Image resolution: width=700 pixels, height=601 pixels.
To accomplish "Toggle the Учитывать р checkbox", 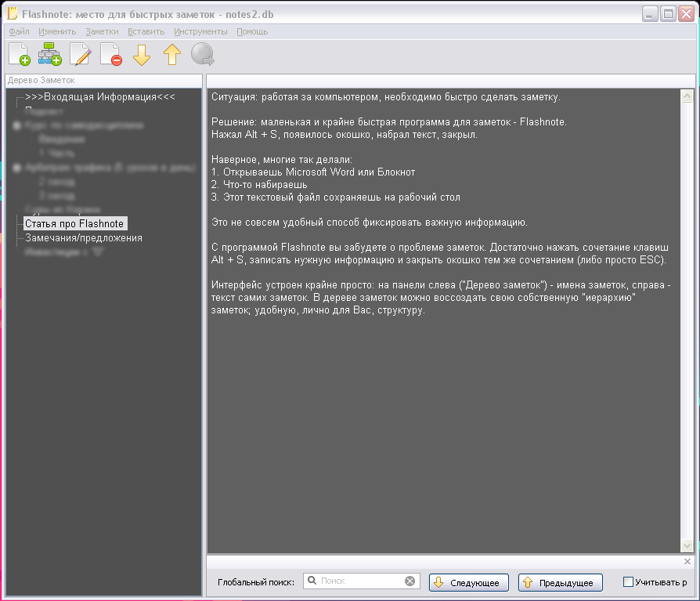I will (628, 581).
